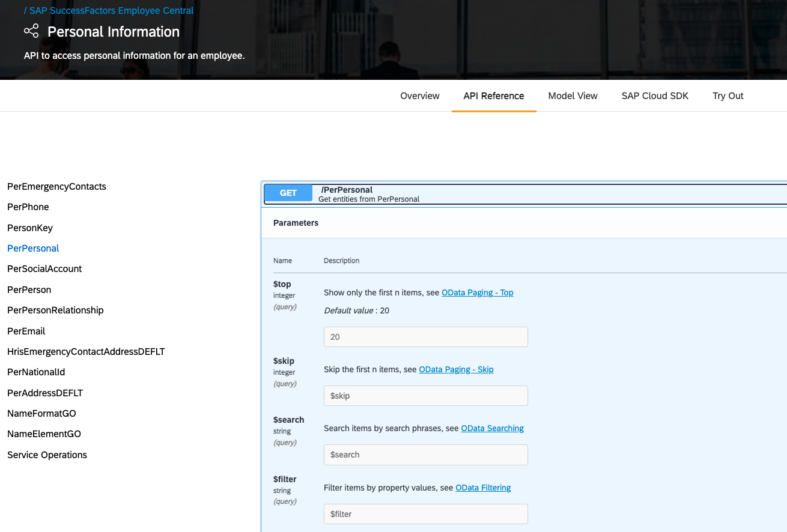The image size is (787, 532).
Task: Open Service Operations in the sidebar
Action: (x=47, y=455)
